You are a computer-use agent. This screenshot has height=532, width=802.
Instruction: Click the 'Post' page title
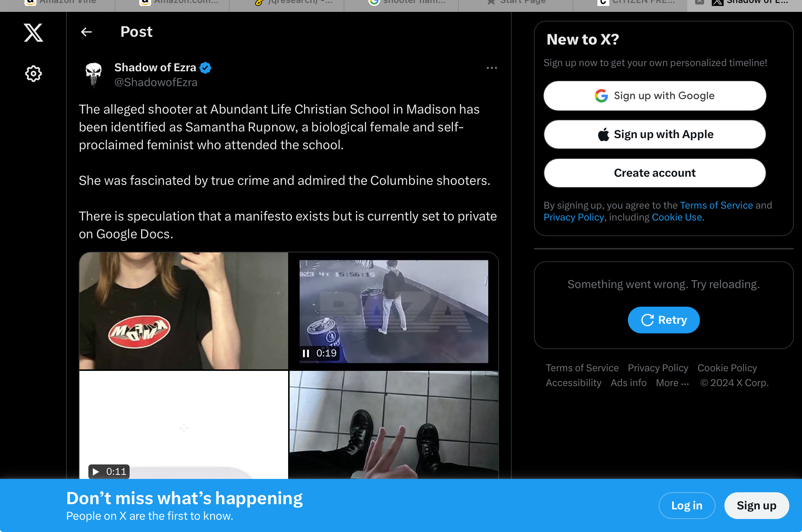(x=136, y=32)
